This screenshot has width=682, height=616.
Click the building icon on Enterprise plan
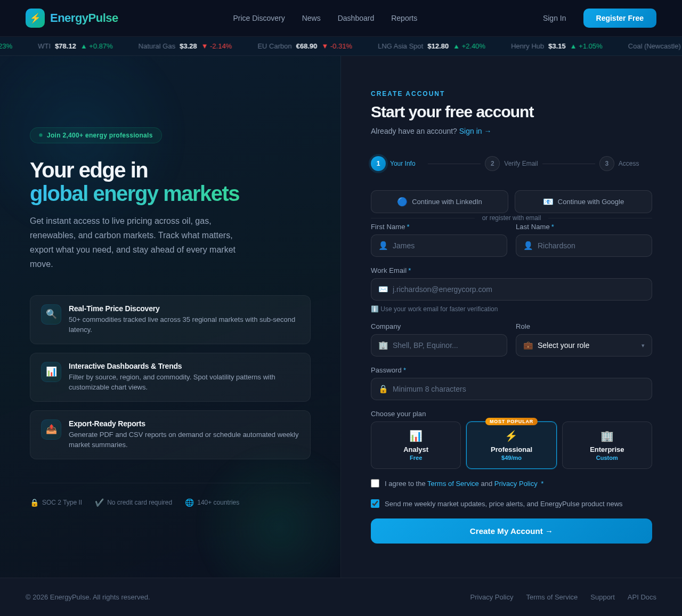click(607, 436)
